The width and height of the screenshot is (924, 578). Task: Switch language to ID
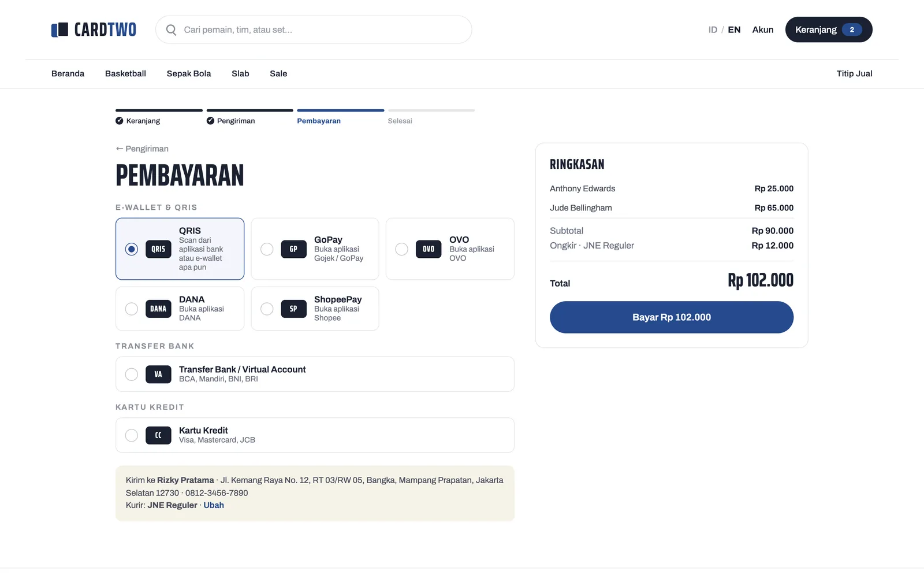(713, 29)
